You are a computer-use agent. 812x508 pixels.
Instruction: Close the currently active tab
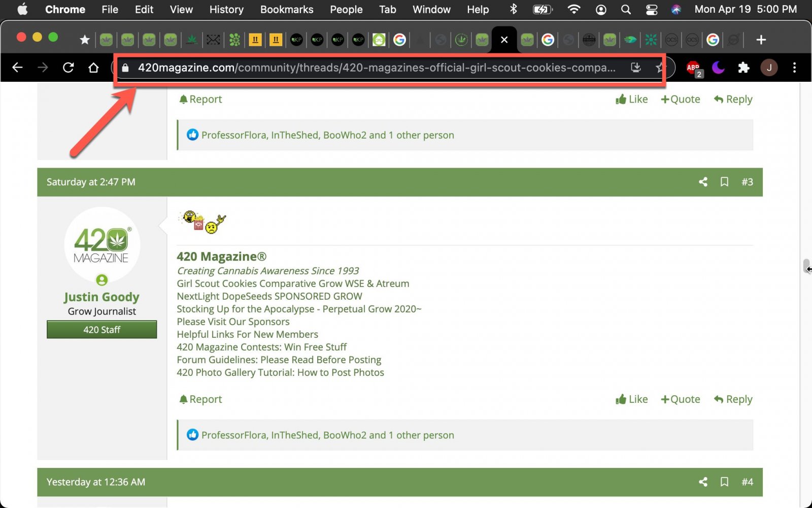tap(504, 40)
